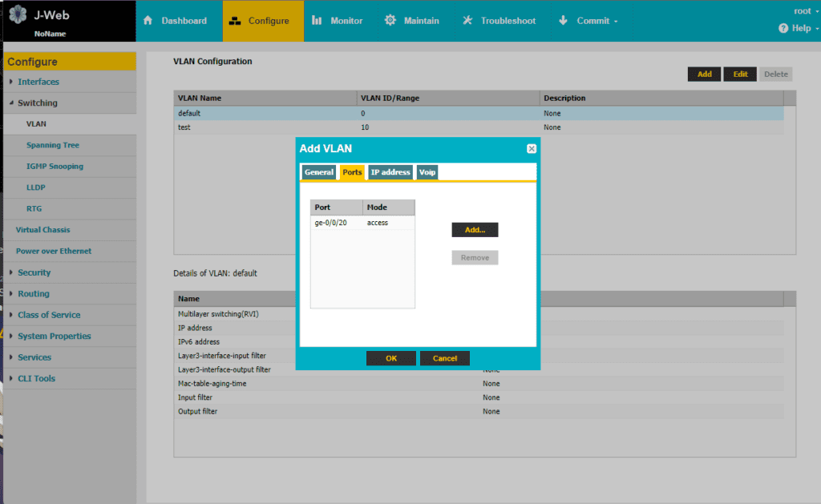The image size is (821, 504).
Task: Click the Maintain gear icon
Action: (390, 20)
